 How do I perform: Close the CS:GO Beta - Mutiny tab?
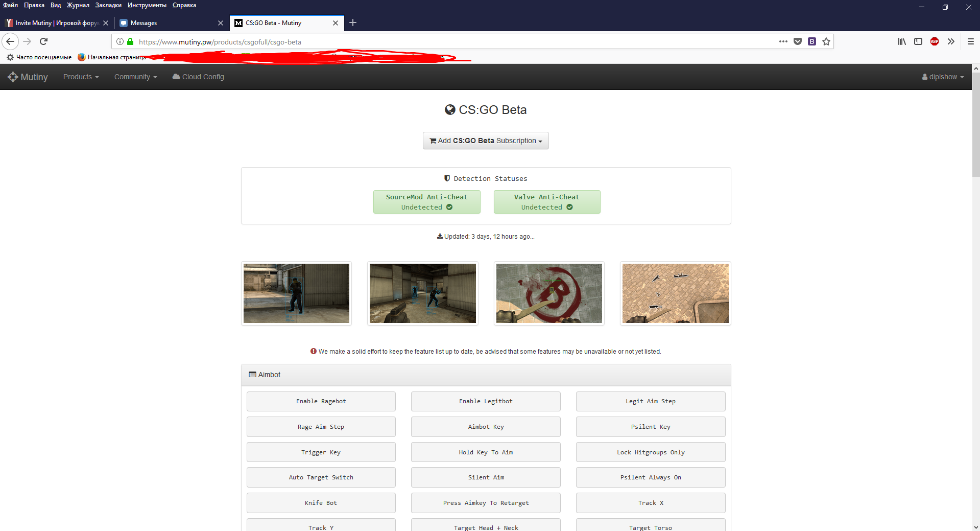[x=336, y=23]
